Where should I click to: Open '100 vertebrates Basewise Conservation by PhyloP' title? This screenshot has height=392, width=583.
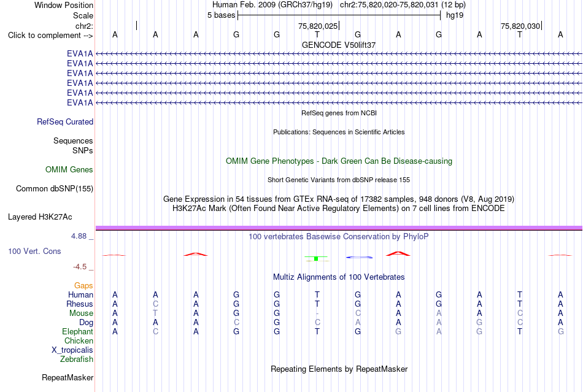pos(339,237)
